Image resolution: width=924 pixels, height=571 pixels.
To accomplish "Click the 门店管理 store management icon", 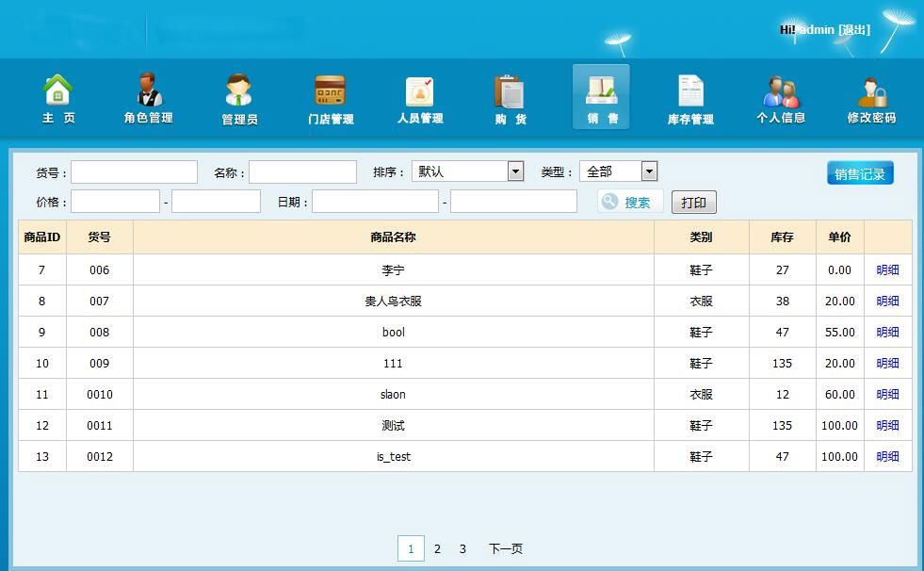I will (x=329, y=94).
